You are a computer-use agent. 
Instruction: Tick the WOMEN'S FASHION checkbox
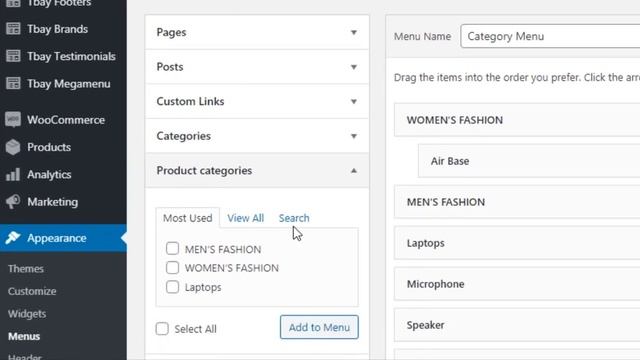(x=172, y=268)
